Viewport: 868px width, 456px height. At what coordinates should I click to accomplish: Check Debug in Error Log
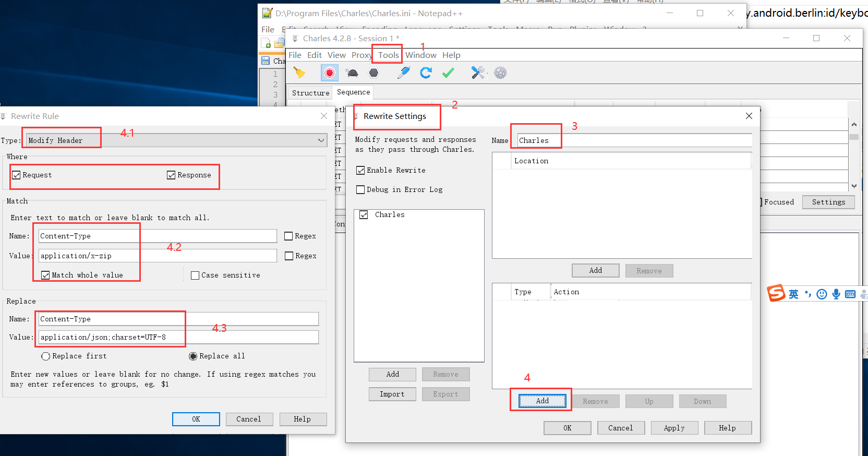[x=360, y=190]
